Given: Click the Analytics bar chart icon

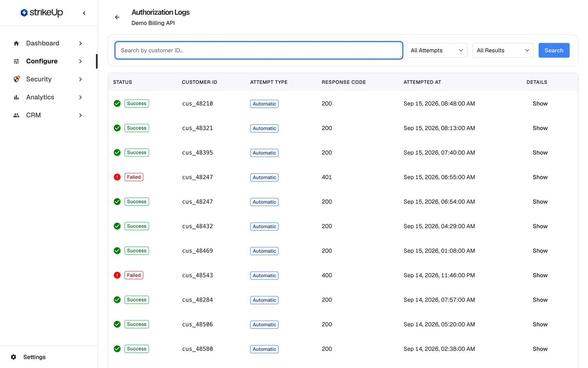Looking at the screenshot, I should point(16,97).
